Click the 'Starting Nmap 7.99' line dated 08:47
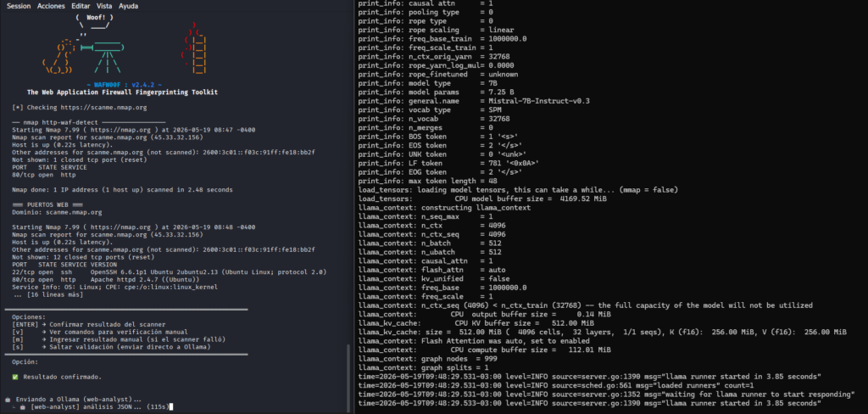The height and width of the screenshot is (414, 868). coord(133,130)
